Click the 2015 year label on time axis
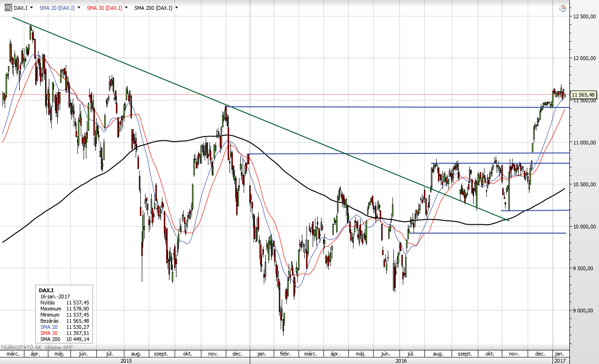Screen dimensions: 599x364 (x=126, y=361)
